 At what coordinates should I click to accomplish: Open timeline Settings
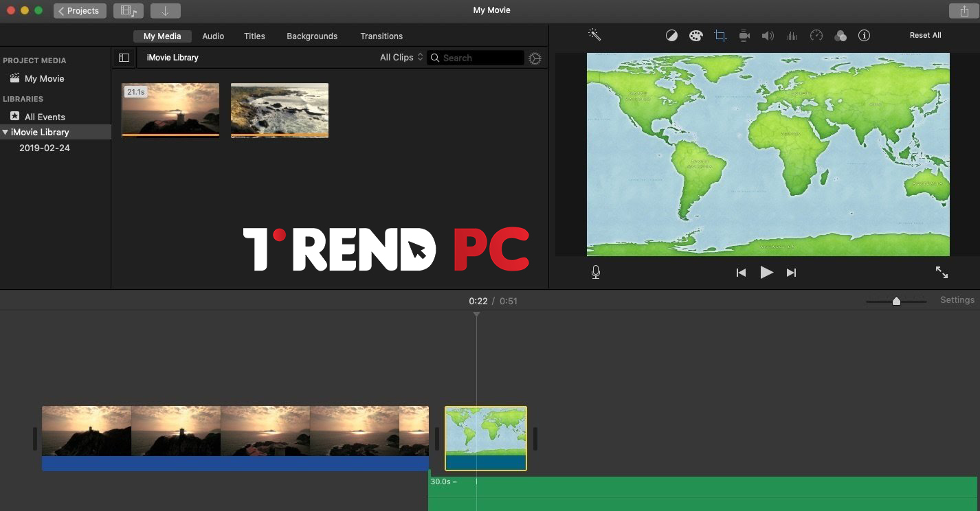click(957, 300)
